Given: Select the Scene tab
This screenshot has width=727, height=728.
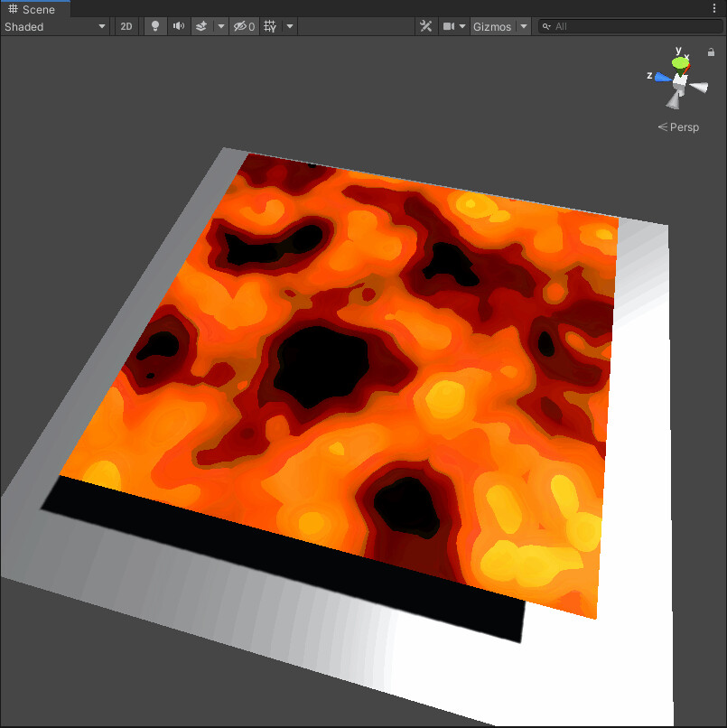Looking at the screenshot, I should [x=36, y=9].
